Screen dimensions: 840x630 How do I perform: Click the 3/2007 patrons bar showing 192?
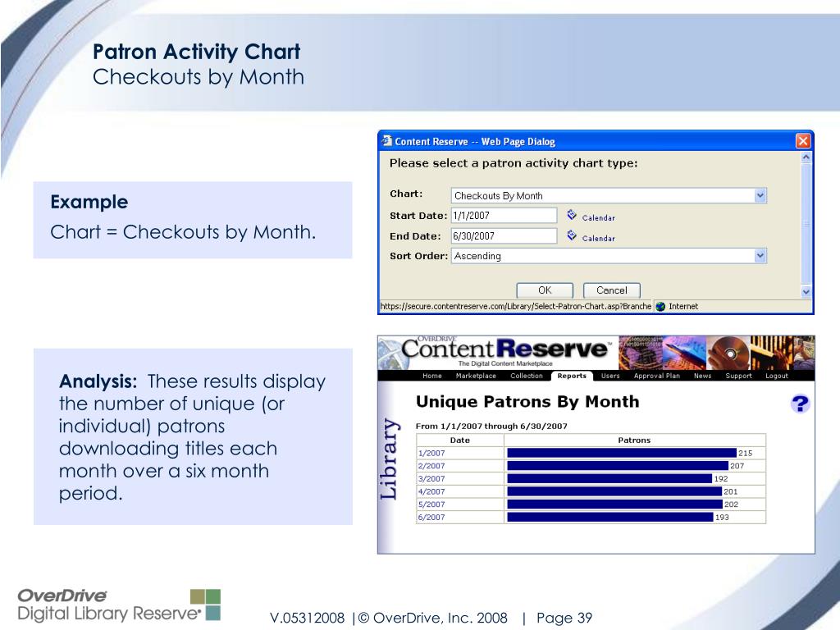pyautogui.click(x=609, y=479)
